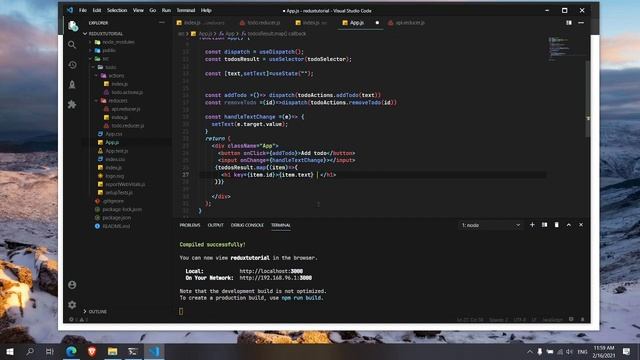Screen dimensions: 640x360
Task: Switch to todo.reducer.js editor tab
Action: [x=260, y=23]
